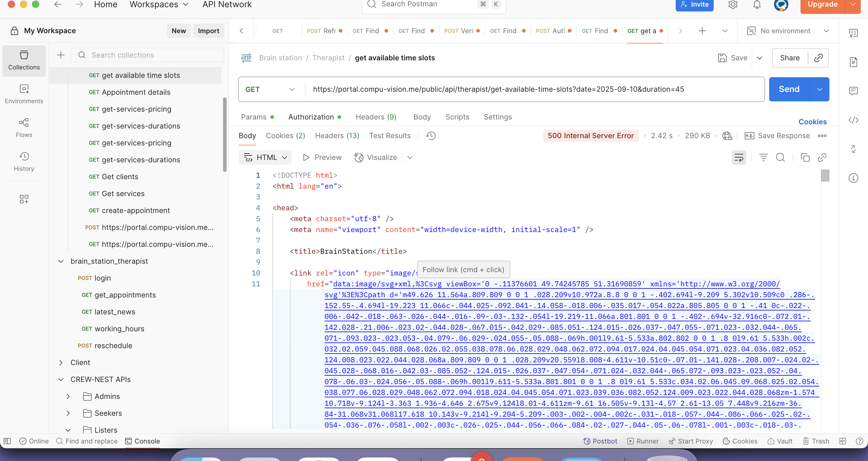
Task: Toggle the two-pane layout in status bar
Action: pos(842,441)
